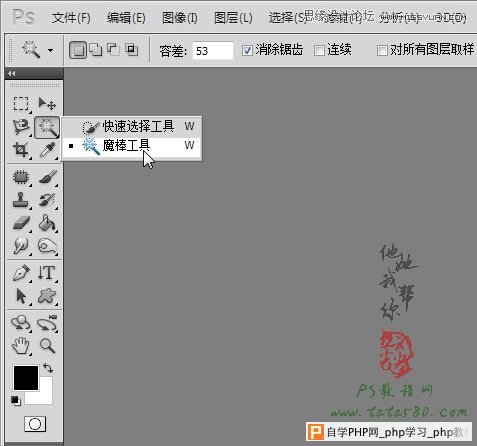Select the Eraser tool
The image size is (477, 446).
click(21, 223)
